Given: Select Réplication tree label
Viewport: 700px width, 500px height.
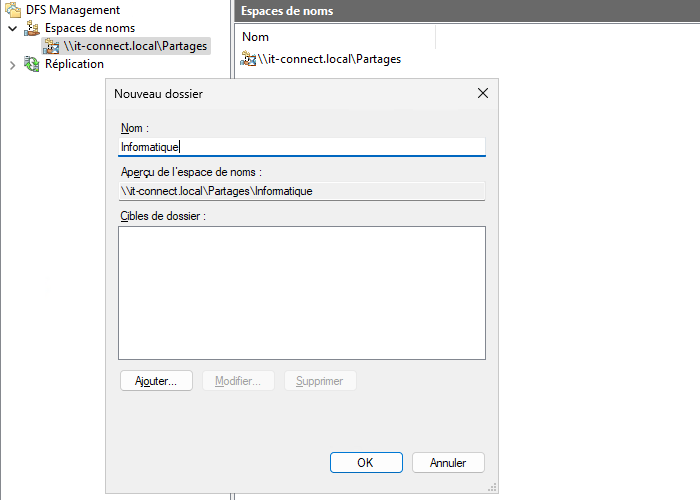Looking at the screenshot, I should pos(74,64).
